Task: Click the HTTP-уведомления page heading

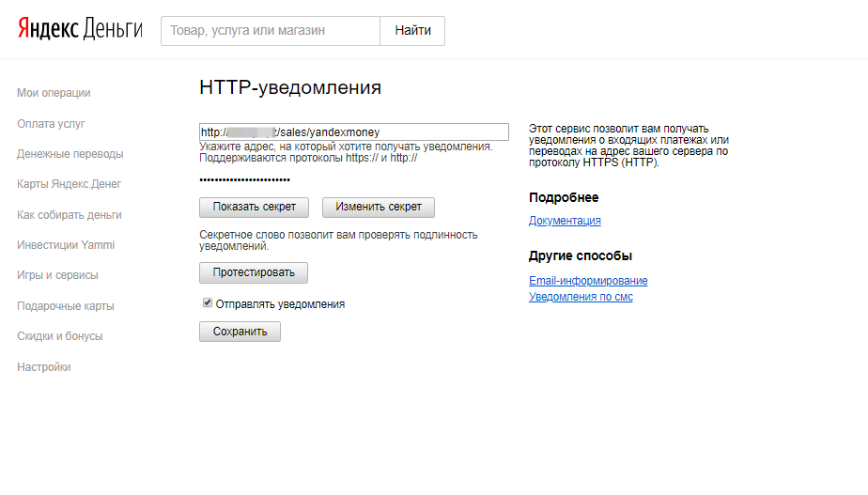Action: point(290,87)
